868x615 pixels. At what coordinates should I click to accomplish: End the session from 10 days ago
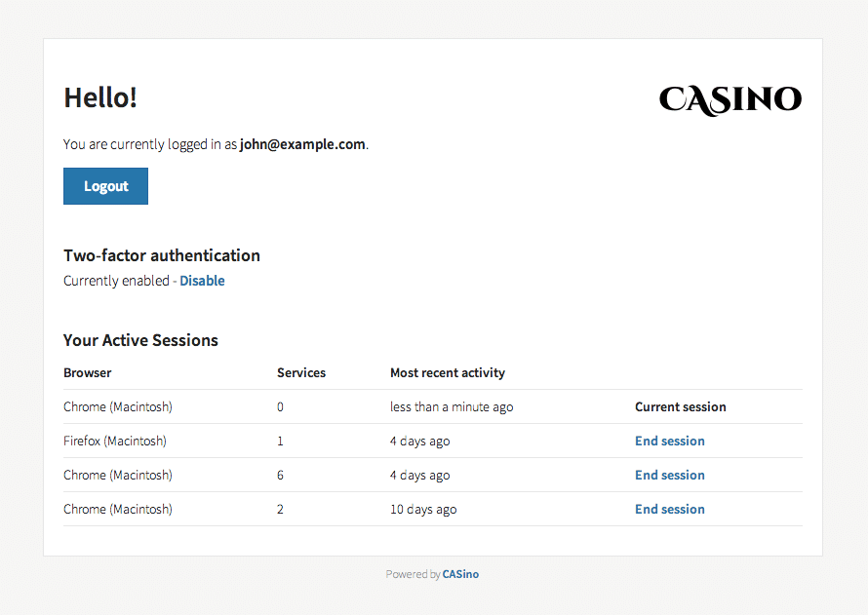tap(669, 509)
